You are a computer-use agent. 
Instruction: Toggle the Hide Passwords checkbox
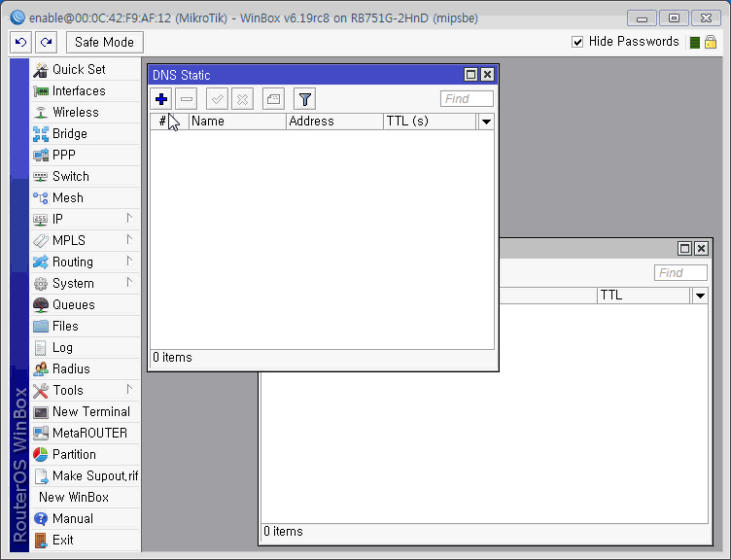tap(577, 42)
